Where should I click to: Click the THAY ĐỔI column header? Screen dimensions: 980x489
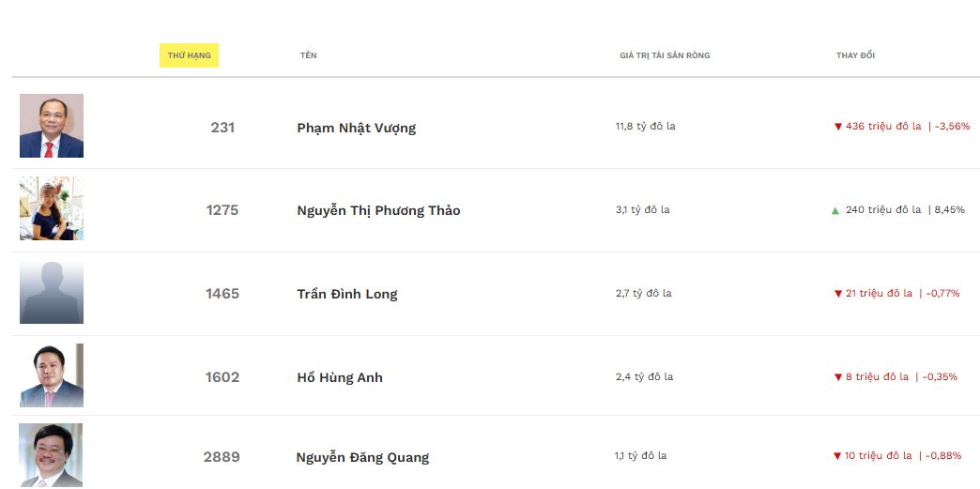(x=855, y=56)
